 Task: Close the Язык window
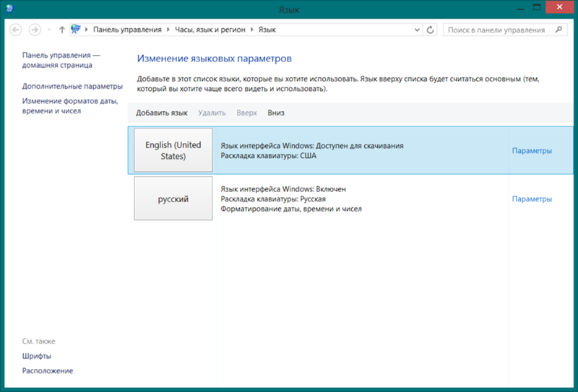tap(559, 7)
